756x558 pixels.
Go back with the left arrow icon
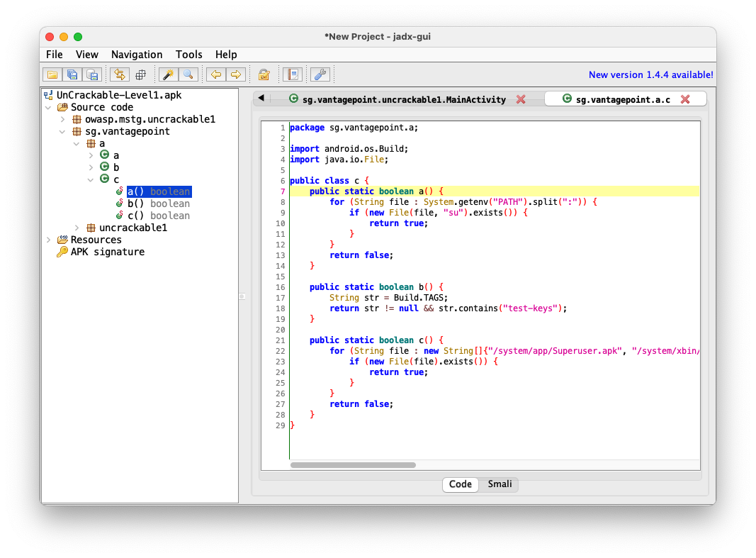point(216,74)
